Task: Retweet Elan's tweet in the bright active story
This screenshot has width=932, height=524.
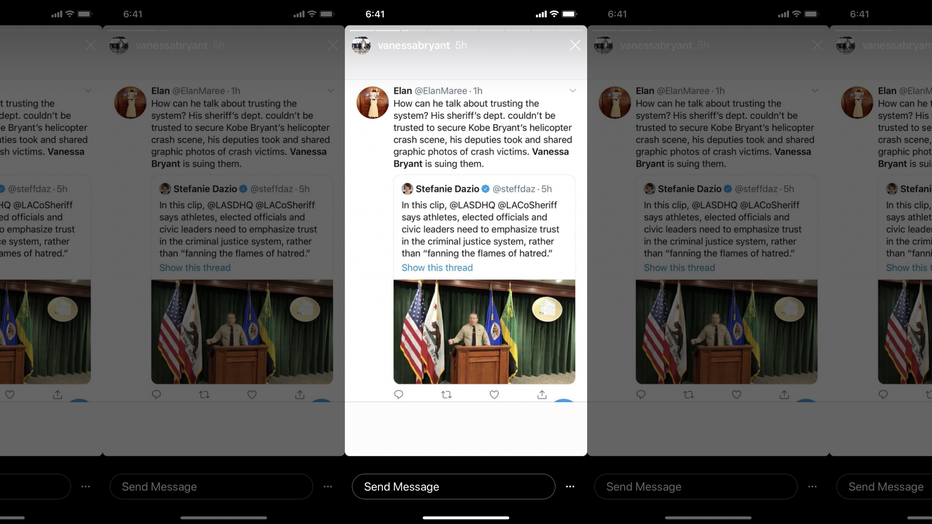Action: 446,394
